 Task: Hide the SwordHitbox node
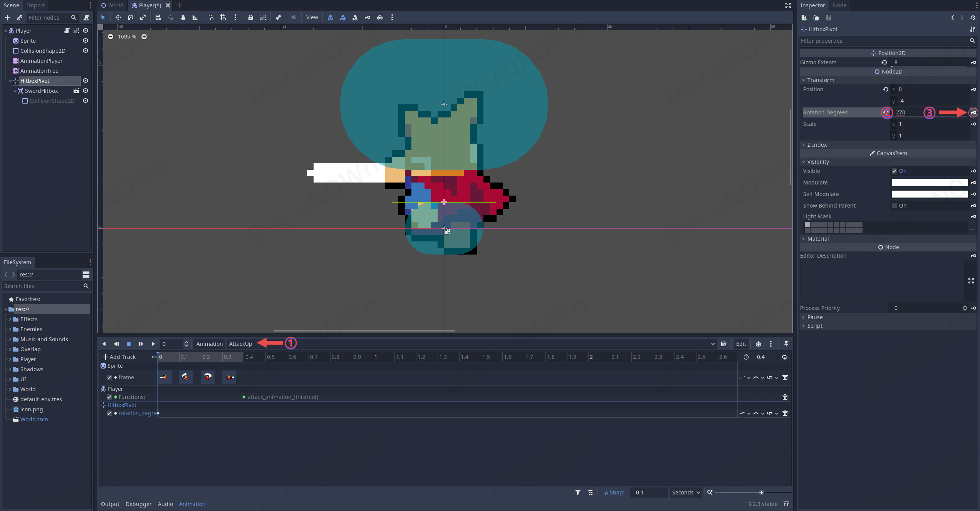click(86, 91)
